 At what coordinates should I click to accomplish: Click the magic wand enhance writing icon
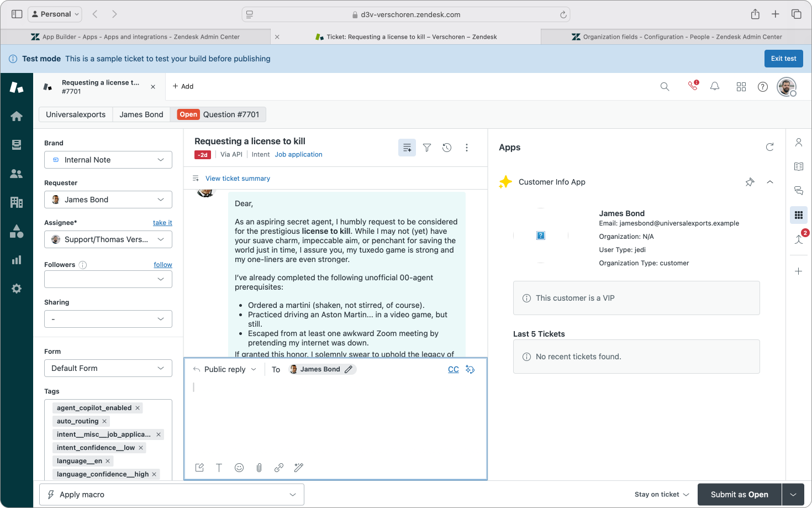[299, 468]
